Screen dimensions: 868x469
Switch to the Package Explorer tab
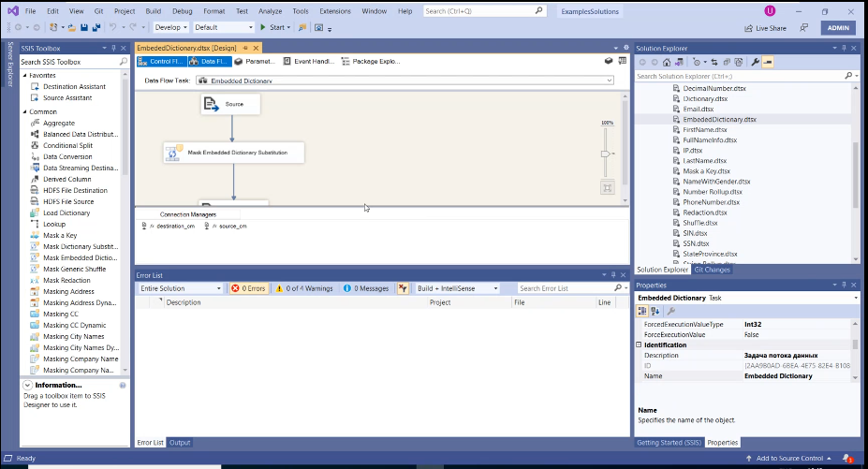[x=371, y=62]
